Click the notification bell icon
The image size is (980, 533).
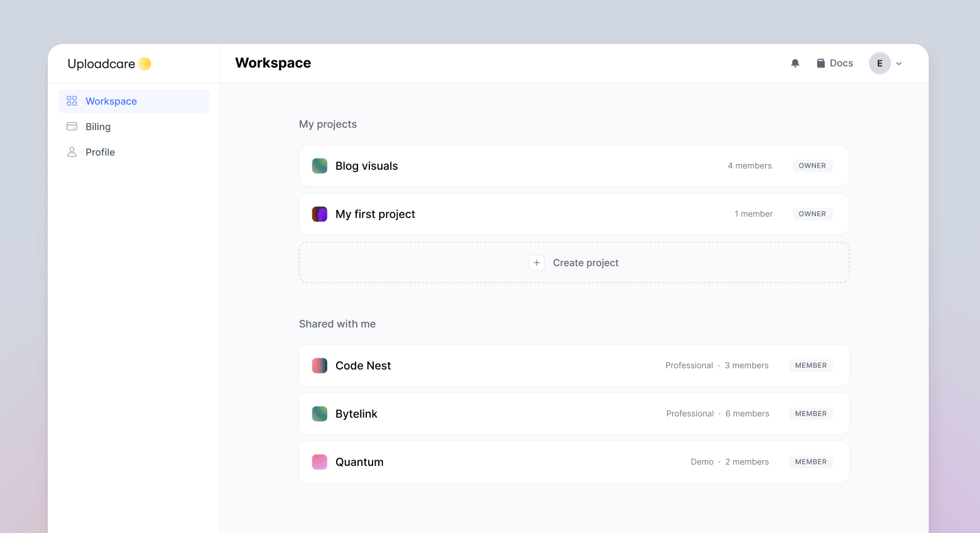(x=795, y=63)
